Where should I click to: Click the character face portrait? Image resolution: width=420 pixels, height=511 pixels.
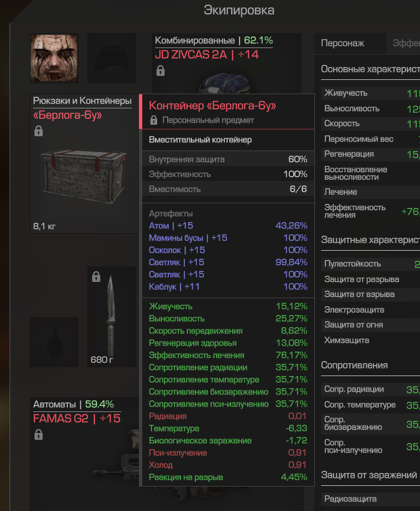54,58
